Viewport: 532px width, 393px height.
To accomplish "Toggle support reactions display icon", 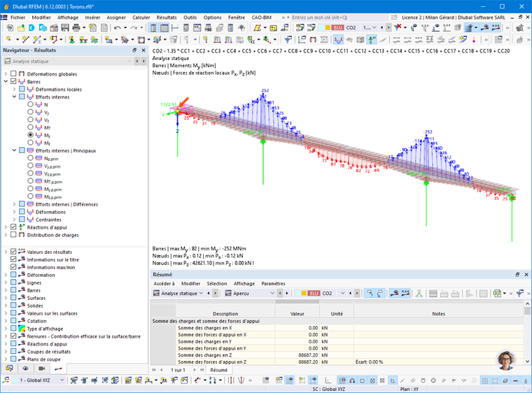I will 372,40.
